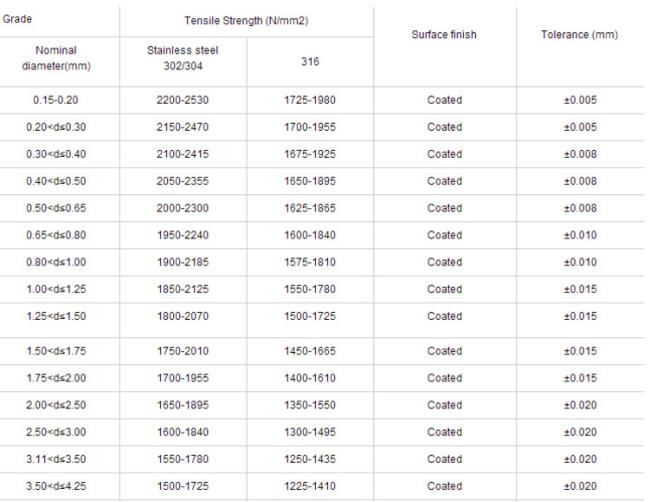Image resolution: width=650 pixels, height=502 pixels.
Task: Click the Tolerance (mm) column header
Action: click(580, 34)
